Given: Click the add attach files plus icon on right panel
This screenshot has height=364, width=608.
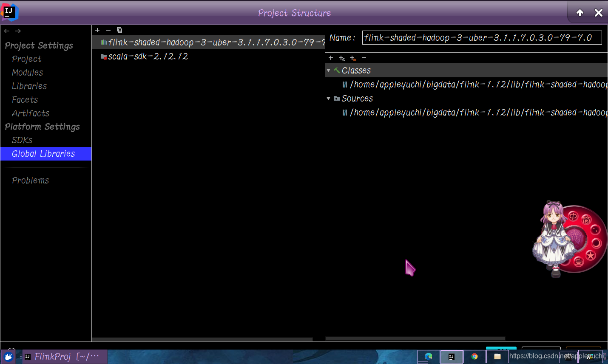Looking at the screenshot, I should click(x=331, y=58).
